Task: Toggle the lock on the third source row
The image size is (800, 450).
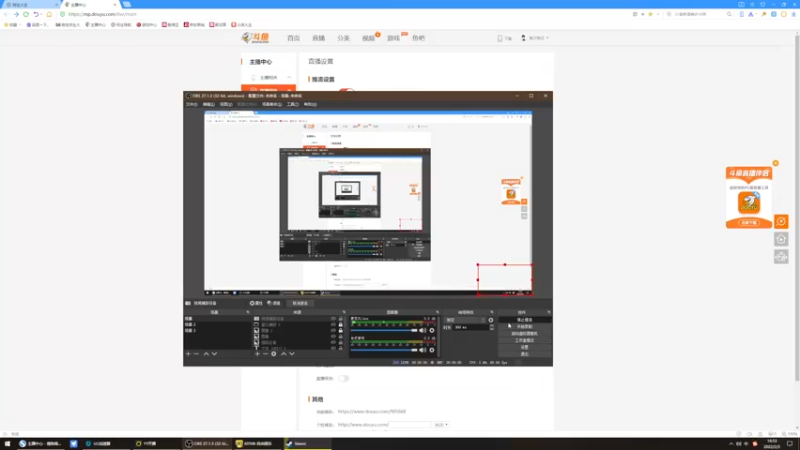Action: click(x=340, y=331)
